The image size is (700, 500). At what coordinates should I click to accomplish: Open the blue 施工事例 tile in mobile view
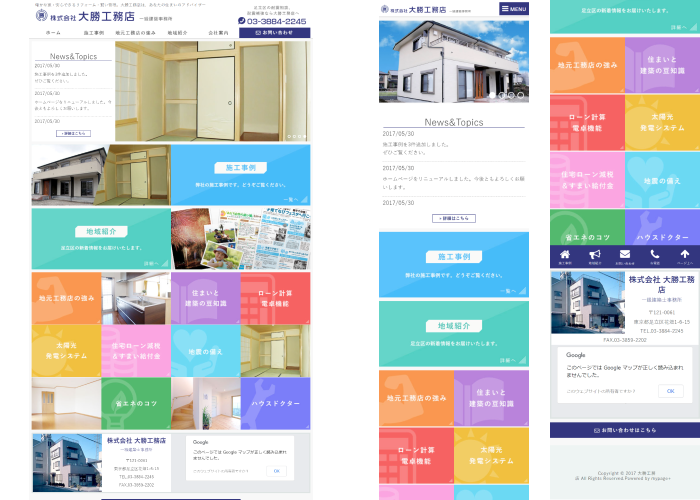tap(454, 265)
